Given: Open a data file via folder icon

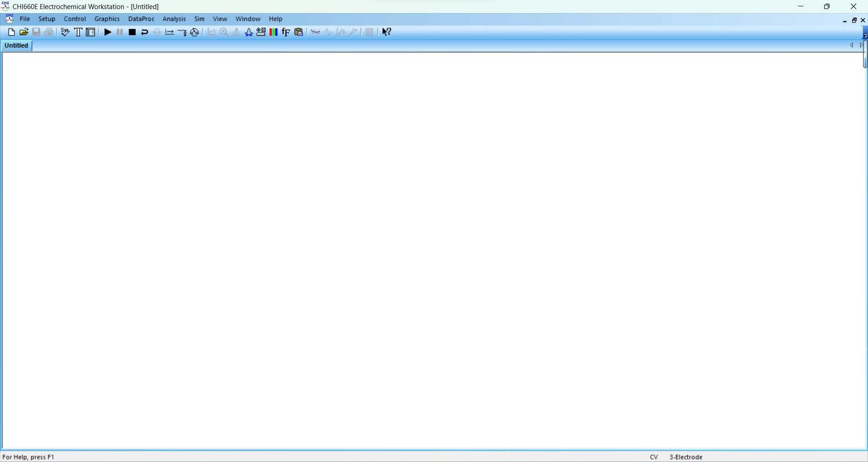Looking at the screenshot, I should (x=24, y=32).
